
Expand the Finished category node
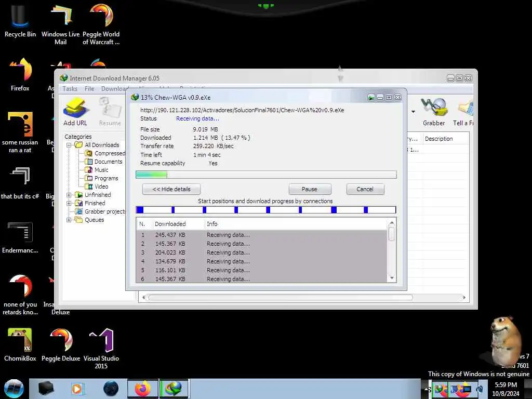point(69,203)
